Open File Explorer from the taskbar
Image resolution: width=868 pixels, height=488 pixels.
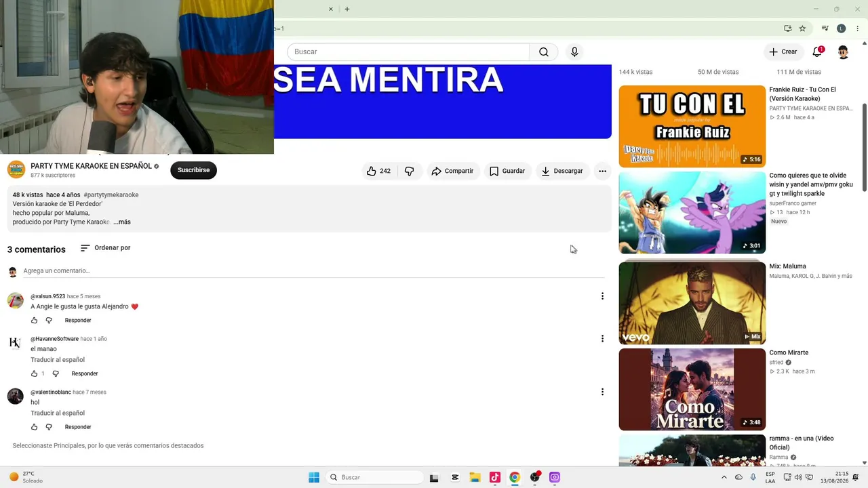(475, 477)
